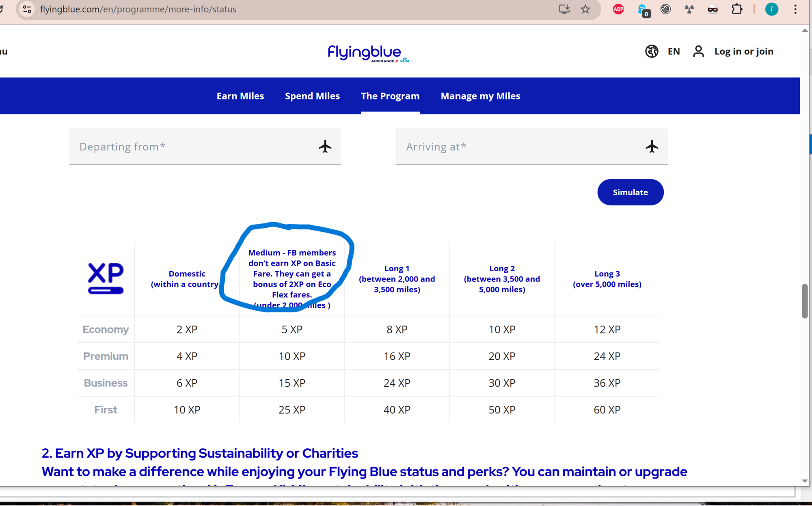Bookmark page with the star icon
812x506 pixels.
point(585,9)
